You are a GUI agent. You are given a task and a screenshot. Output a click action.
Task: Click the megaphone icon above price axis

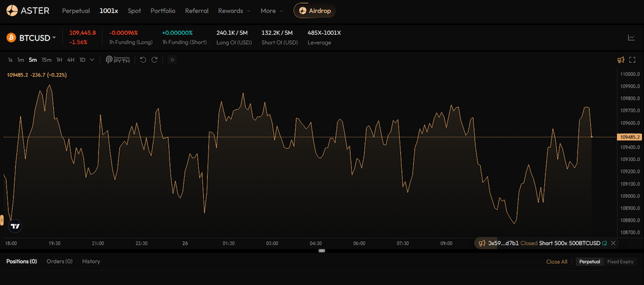pyautogui.click(x=621, y=60)
